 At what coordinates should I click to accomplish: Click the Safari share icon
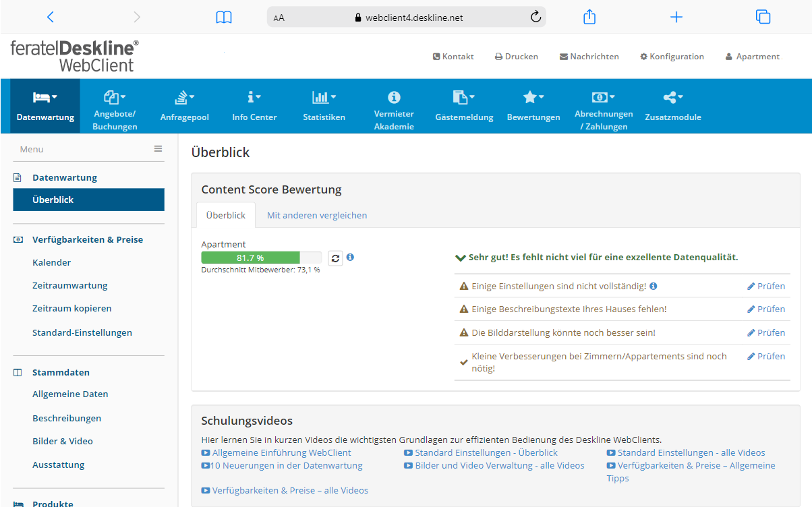pos(589,18)
